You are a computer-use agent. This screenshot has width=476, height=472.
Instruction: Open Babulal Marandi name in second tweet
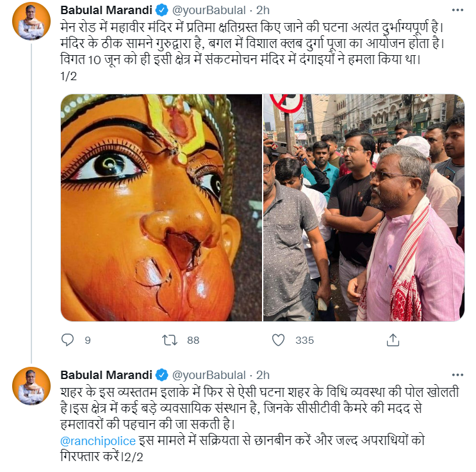(x=106, y=375)
